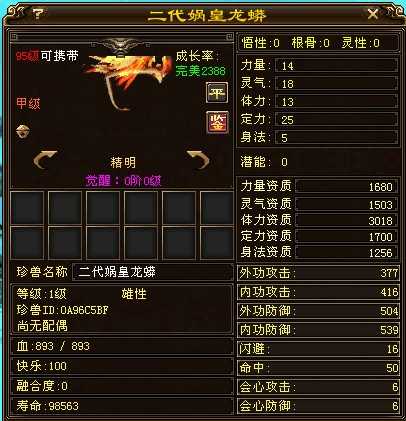Rotate pet model with left arrow
This screenshot has width=406, height=421.
[46, 159]
